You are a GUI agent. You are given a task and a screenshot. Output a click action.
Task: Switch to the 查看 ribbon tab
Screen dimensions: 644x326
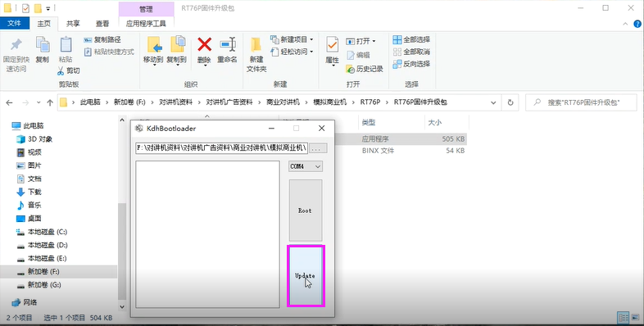[102, 24]
